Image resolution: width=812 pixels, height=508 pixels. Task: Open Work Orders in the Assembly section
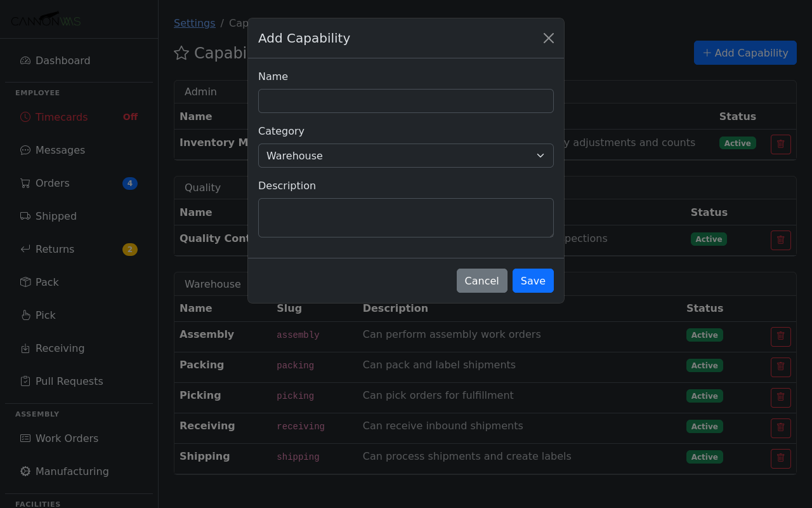point(67,438)
